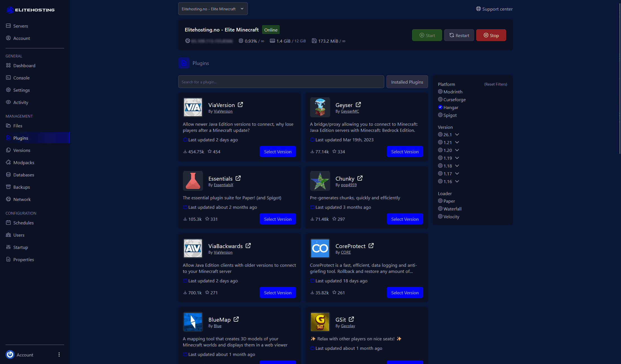This screenshot has height=364, width=621.
Task: Click the GSit plugin logo
Action: (320, 322)
